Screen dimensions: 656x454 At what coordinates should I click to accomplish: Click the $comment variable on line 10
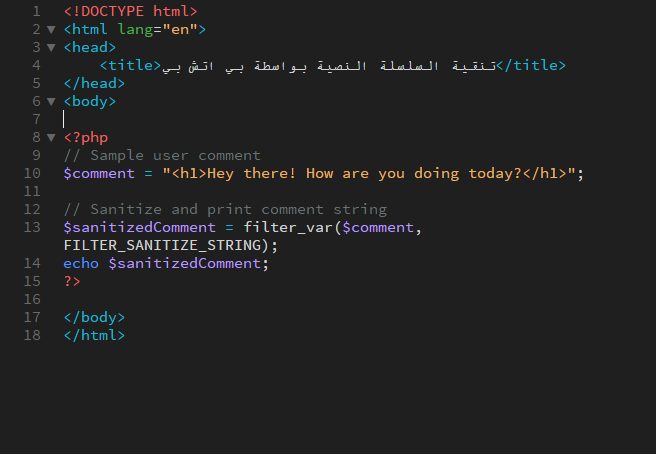[98, 173]
